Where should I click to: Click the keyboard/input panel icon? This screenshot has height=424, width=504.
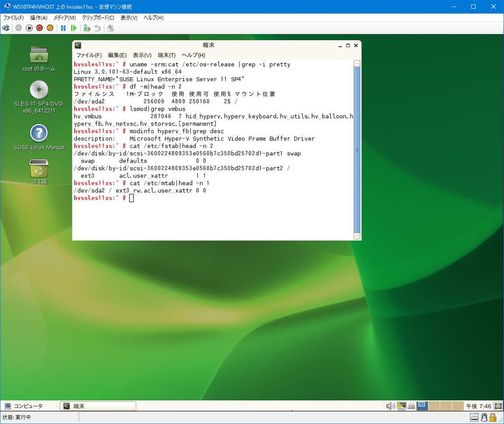411,406
